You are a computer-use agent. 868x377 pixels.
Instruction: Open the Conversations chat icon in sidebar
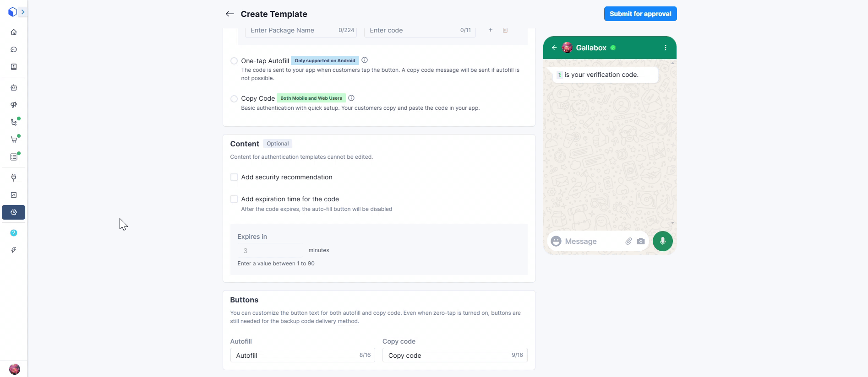point(14,49)
